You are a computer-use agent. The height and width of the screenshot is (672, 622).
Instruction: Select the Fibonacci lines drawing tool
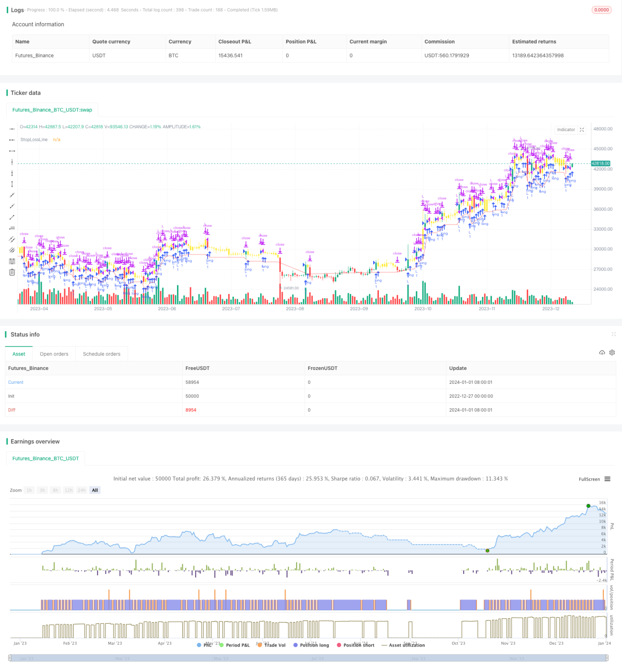(12, 261)
